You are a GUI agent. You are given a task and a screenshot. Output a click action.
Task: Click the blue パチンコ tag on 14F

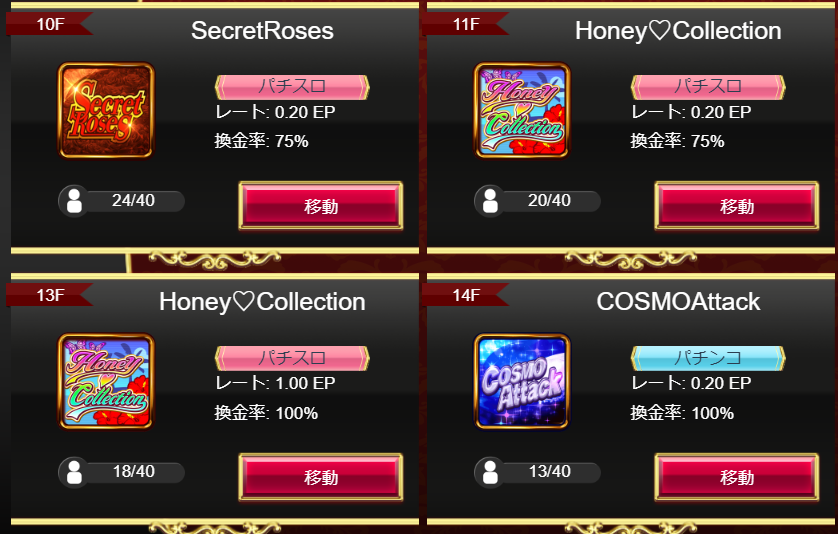[708, 358]
